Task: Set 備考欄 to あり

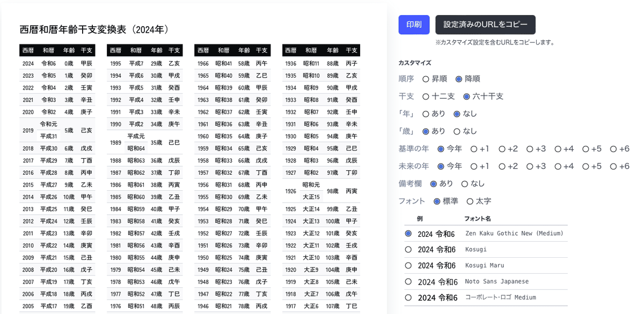Action: [x=434, y=184]
